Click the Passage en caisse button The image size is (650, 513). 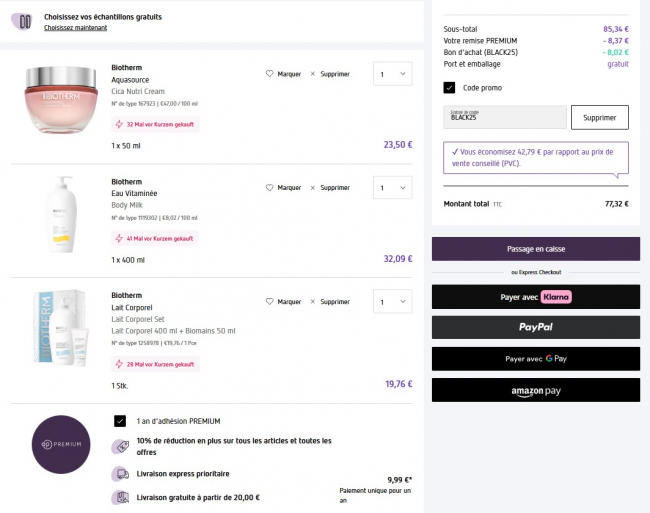535,249
